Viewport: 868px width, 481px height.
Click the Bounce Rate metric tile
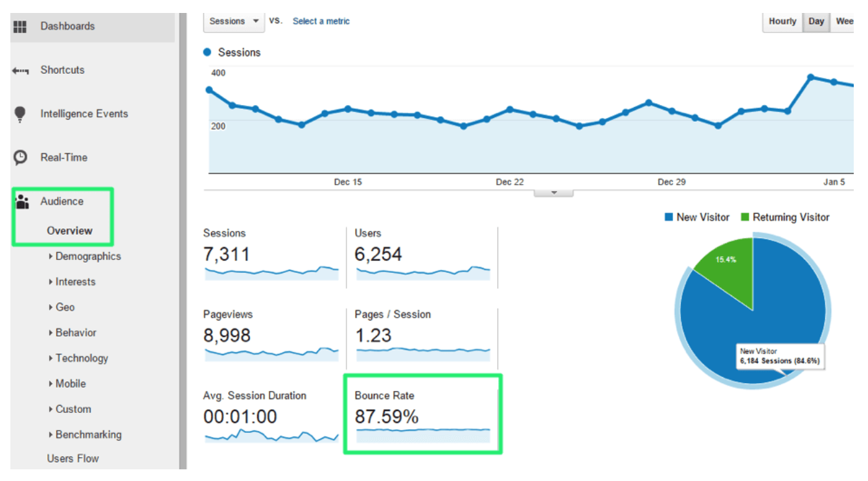tap(422, 414)
